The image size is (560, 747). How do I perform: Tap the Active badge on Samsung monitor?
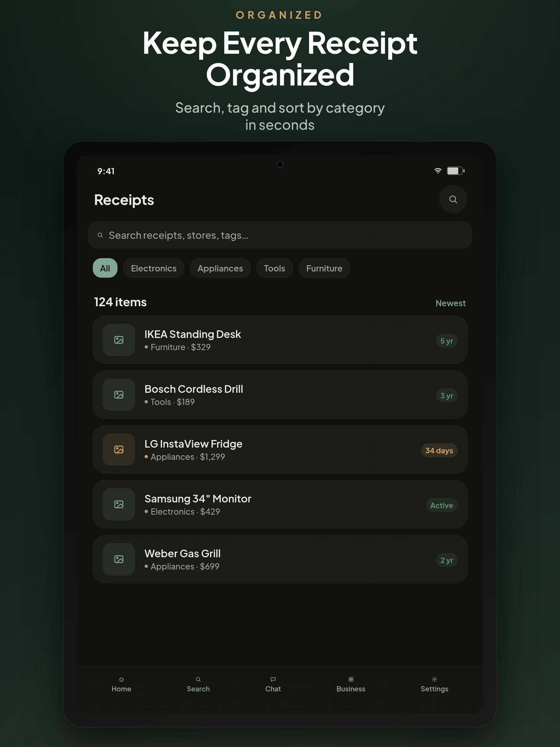tap(442, 505)
